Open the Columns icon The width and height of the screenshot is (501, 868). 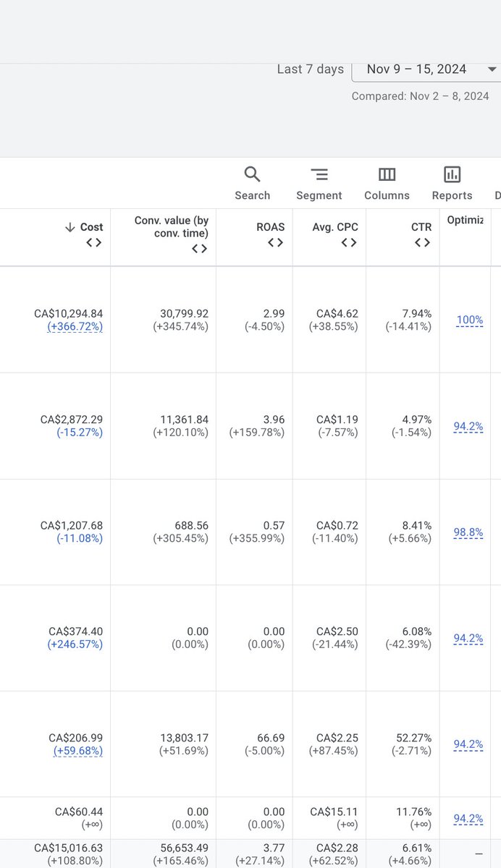[x=387, y=174]
